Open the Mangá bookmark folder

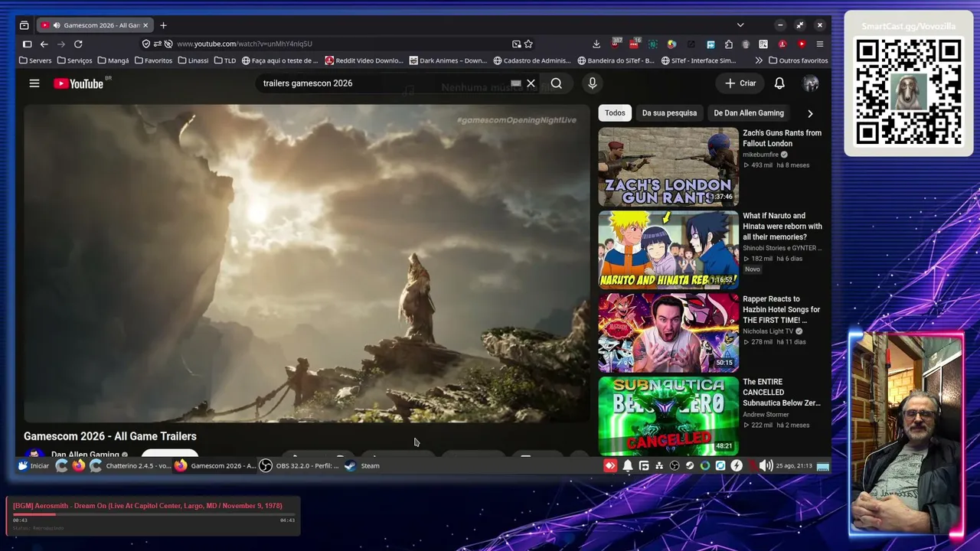113,60
